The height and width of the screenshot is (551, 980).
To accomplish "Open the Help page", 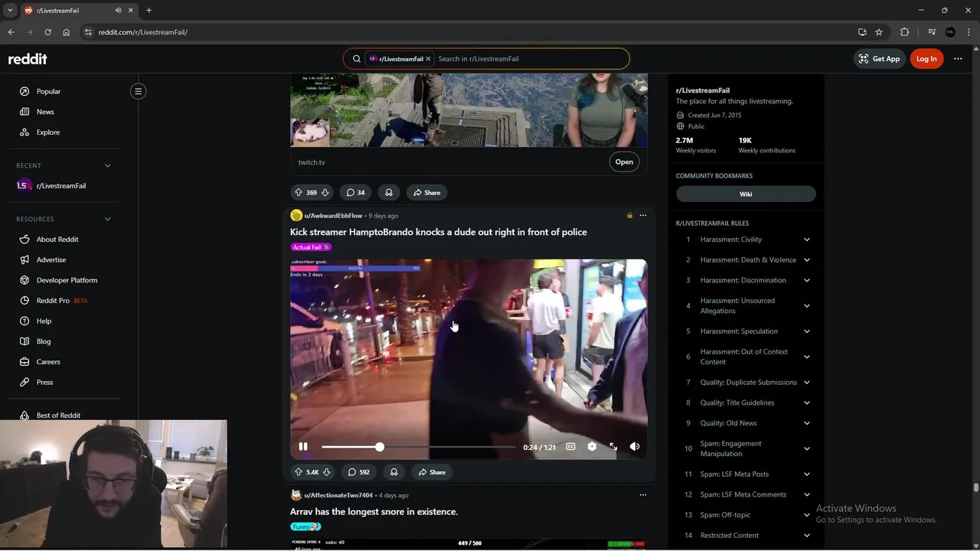I will 44,321.
